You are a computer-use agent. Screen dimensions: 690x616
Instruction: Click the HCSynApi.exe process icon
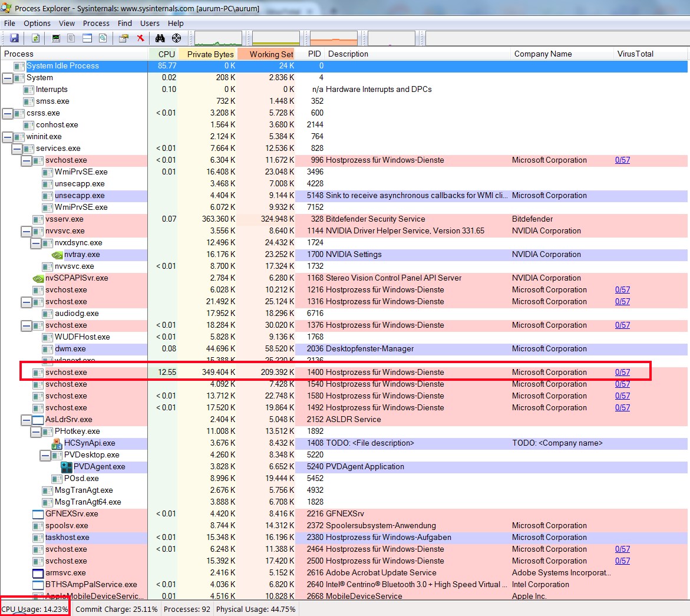point(57,443)
